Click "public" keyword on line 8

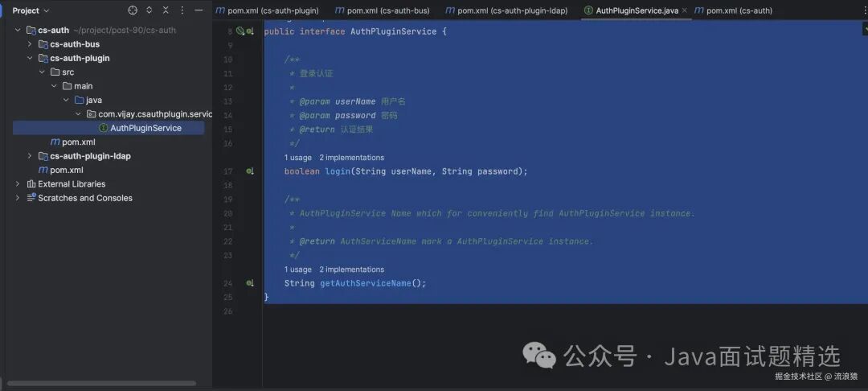click(280, 31)
